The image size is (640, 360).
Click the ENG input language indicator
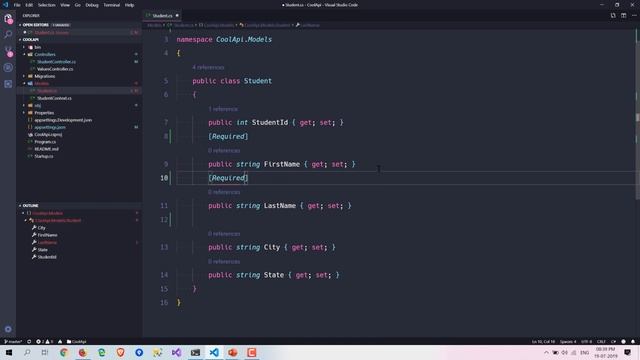[x=584, y=353]
